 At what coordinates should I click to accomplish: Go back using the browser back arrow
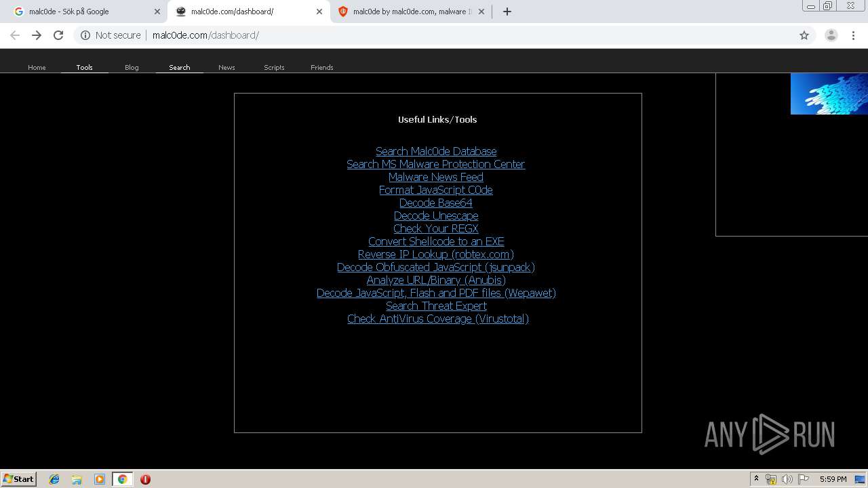(x=15, y=35)
